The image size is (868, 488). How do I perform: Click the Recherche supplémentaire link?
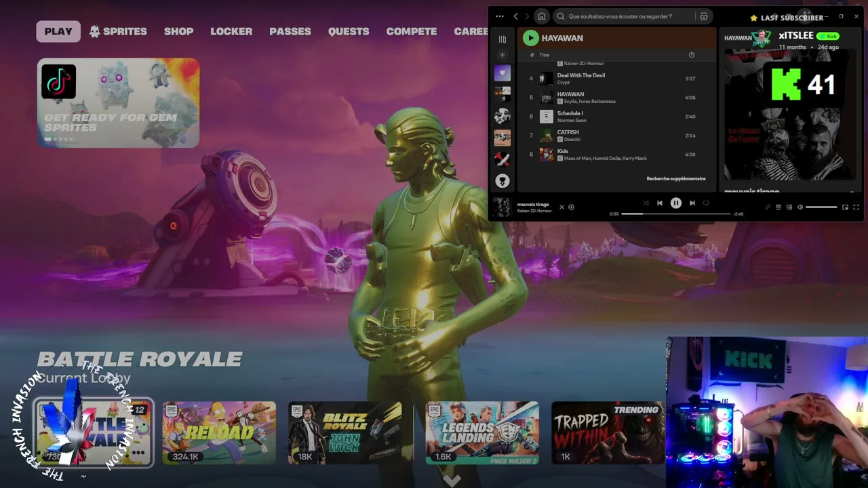pyautogui.click(x=676, y=179)
